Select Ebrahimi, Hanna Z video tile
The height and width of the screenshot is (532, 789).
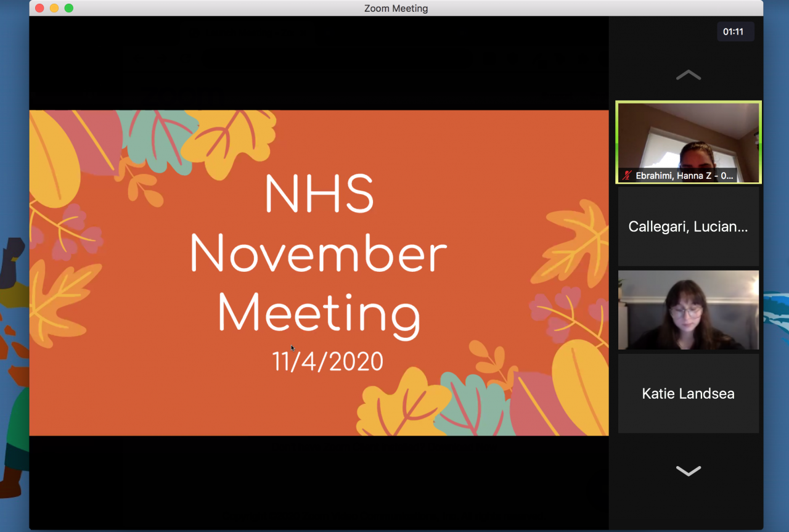[689, 142]
